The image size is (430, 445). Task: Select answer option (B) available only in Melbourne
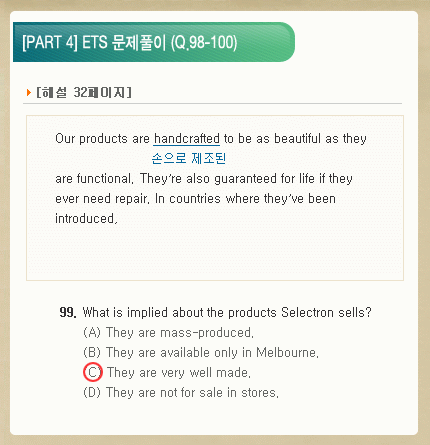coord(201,352)
